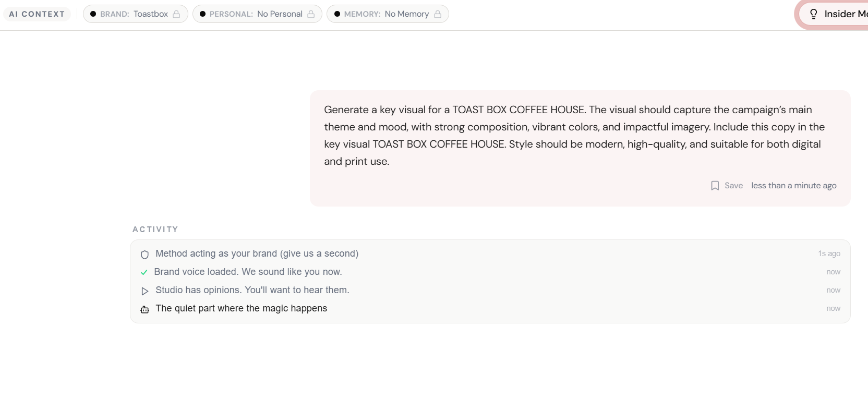Toggle the BRAND status dot indicator
Image resolution: width=868 pixels, height=398 pixels.
click(94, 14)
